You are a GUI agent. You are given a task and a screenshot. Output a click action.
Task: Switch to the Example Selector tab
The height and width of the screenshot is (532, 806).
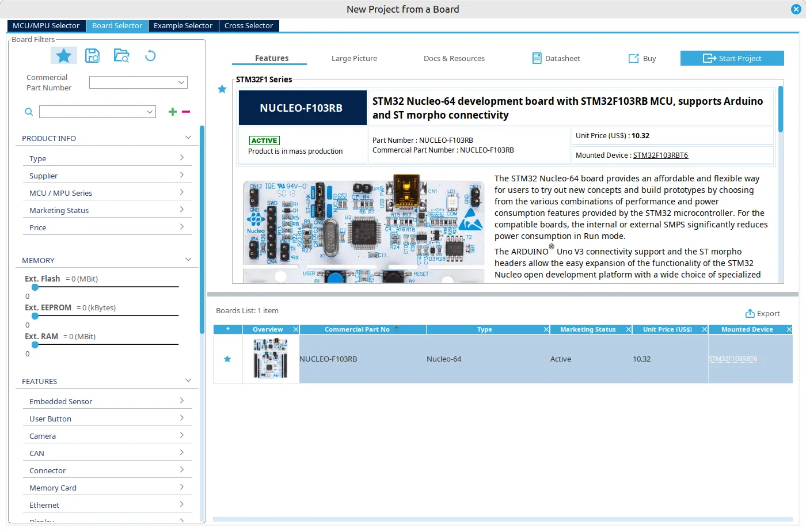(183, 25)
